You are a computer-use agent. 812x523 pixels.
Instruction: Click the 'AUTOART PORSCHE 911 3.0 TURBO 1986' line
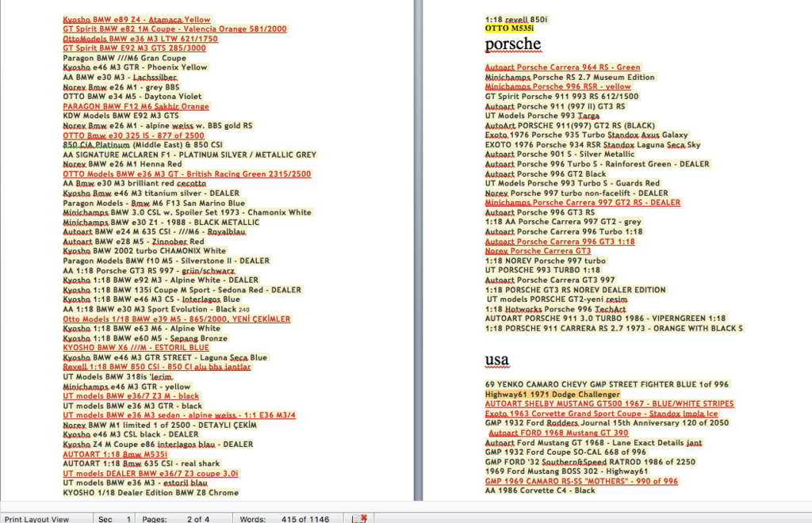click(x=605, y=319)
